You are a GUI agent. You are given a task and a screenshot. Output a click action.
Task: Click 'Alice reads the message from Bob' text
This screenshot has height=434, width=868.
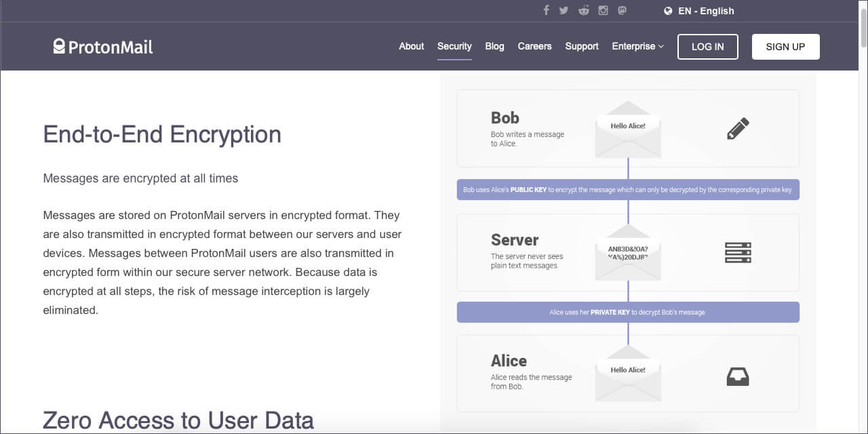(x=531, y=382)
